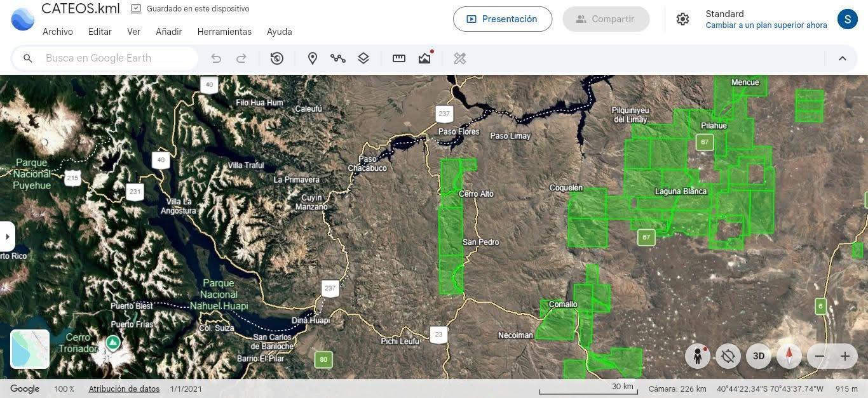Zoom in with the plus button
The image size is (868, 398).
[x=845, y=356]
